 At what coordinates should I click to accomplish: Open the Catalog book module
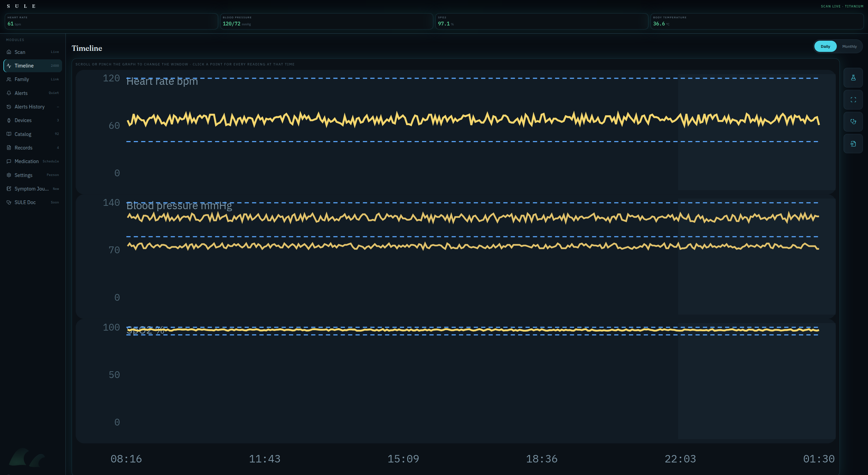(33, 134)
